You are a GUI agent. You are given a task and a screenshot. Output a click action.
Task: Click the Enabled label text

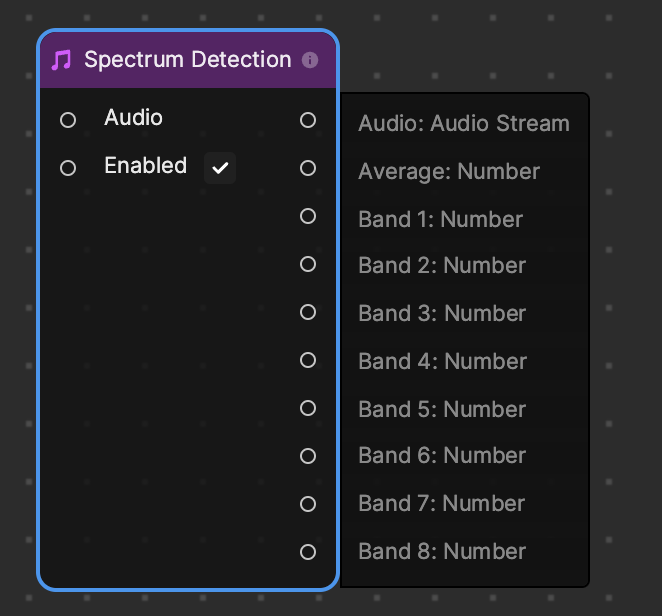[146, 165]
